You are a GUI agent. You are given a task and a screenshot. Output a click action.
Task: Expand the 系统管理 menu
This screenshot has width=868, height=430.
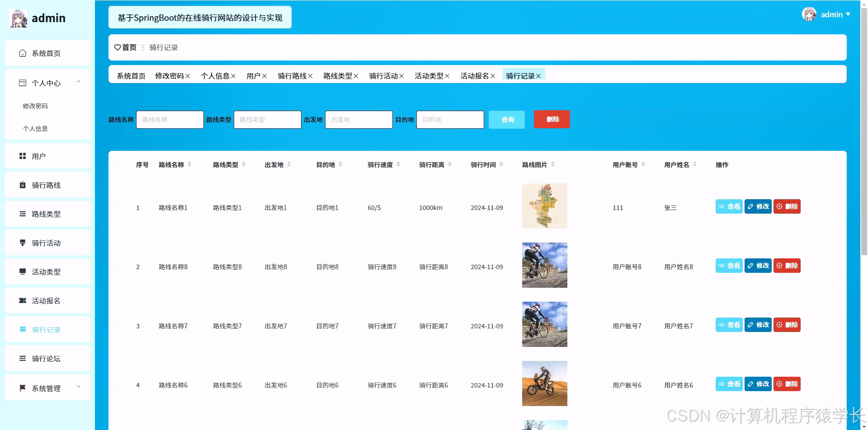pos(79,387)
